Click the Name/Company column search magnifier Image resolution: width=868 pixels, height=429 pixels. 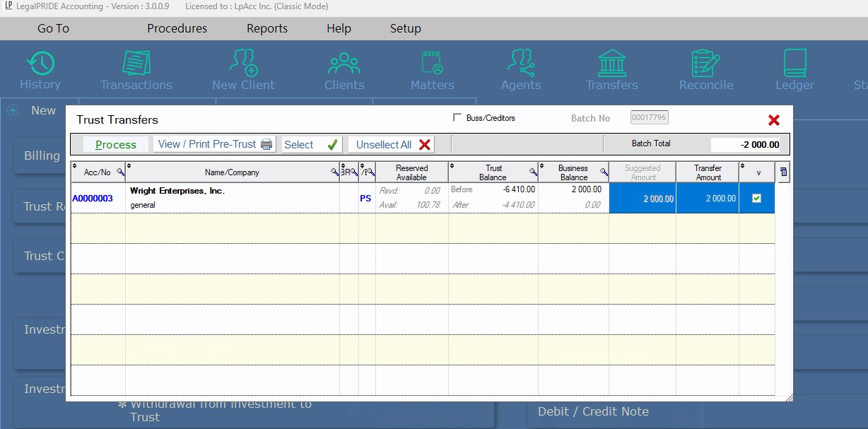click(334, 172)
